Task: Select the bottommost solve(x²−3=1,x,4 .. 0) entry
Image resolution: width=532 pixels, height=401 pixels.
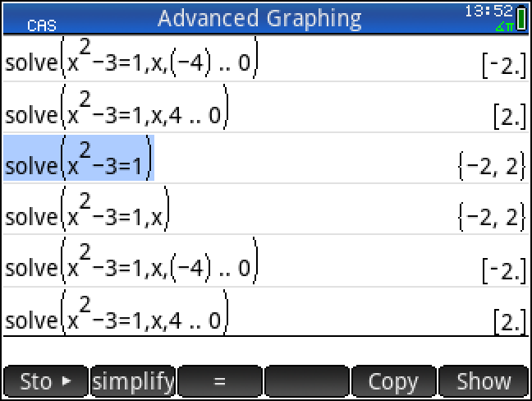Action: tap(116, 311)
